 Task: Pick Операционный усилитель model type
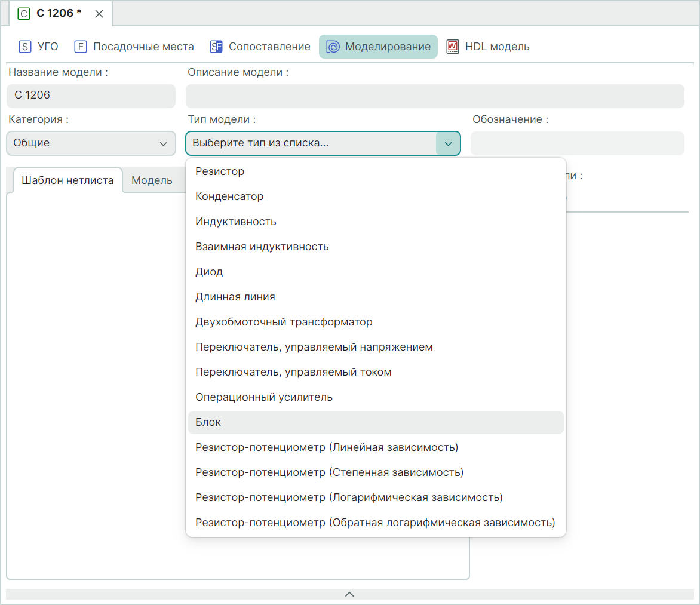pyautogui.click(x=263, y=397)
